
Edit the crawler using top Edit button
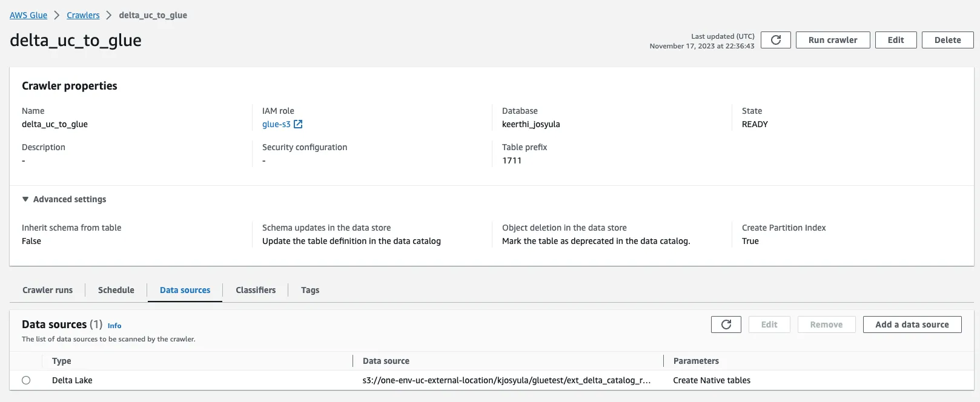click(895, 40)
